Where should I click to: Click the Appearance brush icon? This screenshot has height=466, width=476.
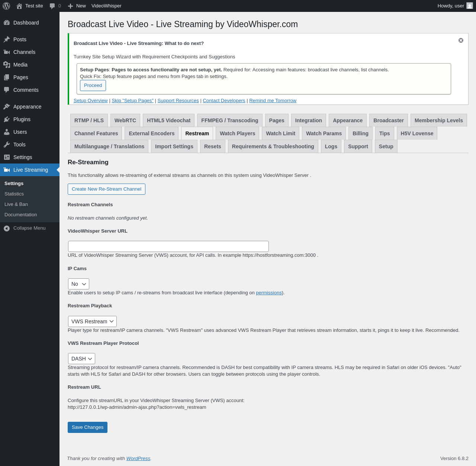point(7,107)
